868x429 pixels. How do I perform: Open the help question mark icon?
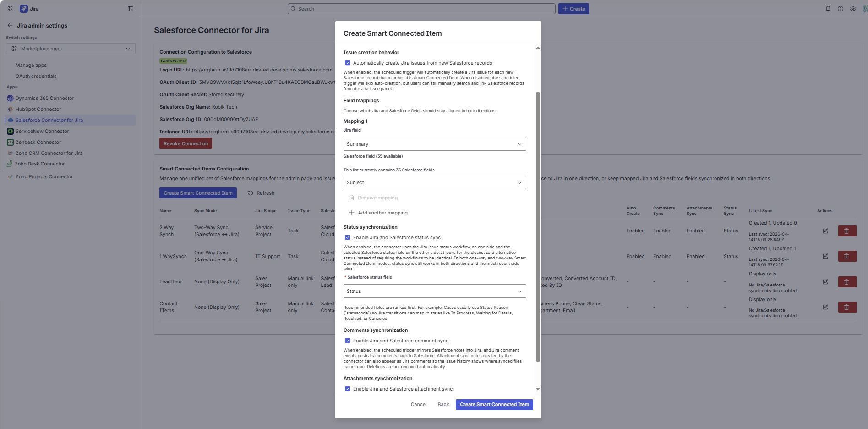point(840,9)
